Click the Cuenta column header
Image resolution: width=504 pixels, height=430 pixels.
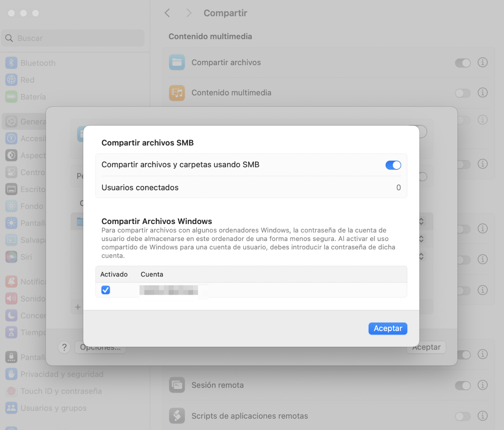pos(152,274)
